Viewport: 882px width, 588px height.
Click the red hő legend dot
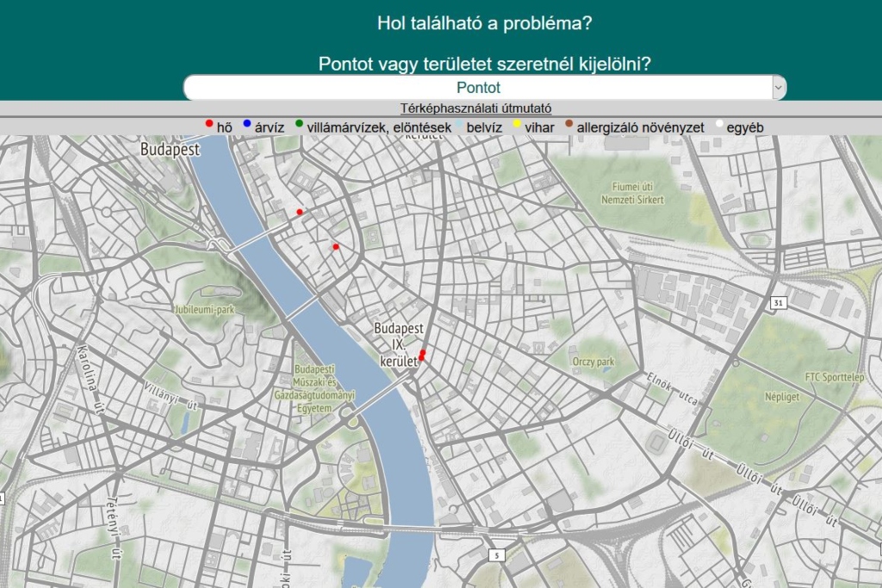click(x=209, y=123)
